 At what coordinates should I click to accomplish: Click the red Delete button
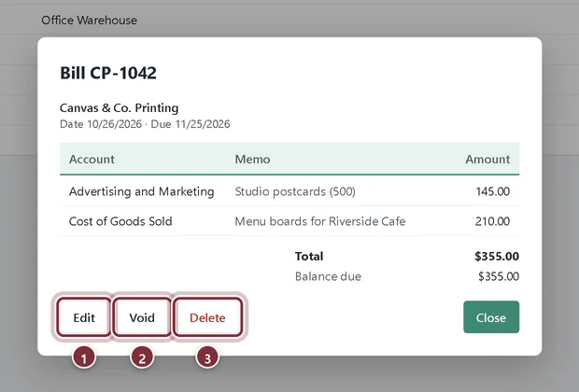click(x=207, y=317)
